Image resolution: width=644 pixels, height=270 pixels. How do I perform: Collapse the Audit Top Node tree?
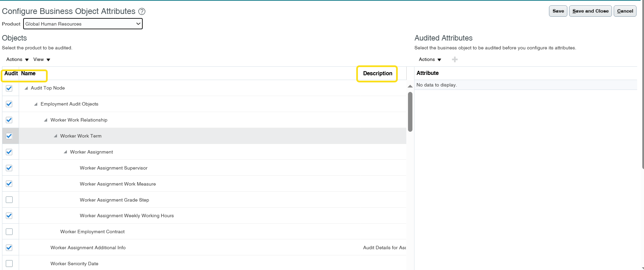(x=26, y=88)
